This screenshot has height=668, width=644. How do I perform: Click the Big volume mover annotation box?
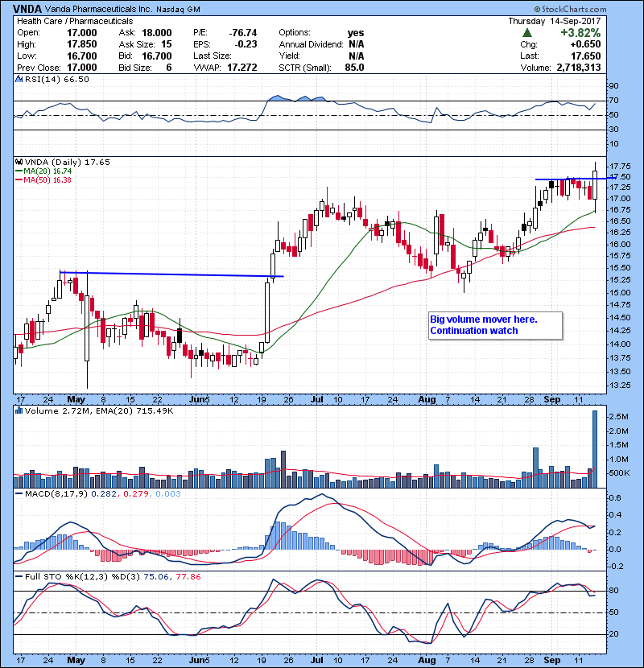pos(495,325)
